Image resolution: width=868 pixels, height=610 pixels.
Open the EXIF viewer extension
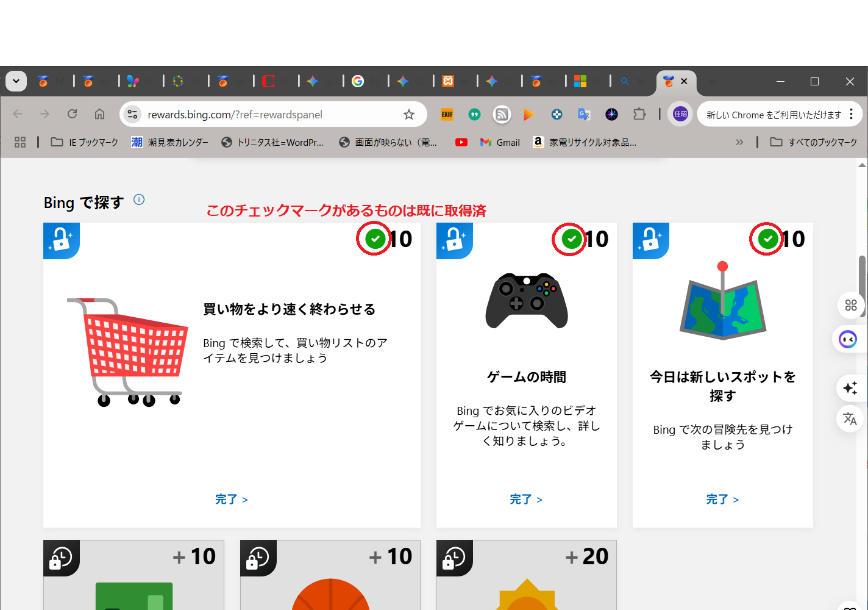(447, 114)
